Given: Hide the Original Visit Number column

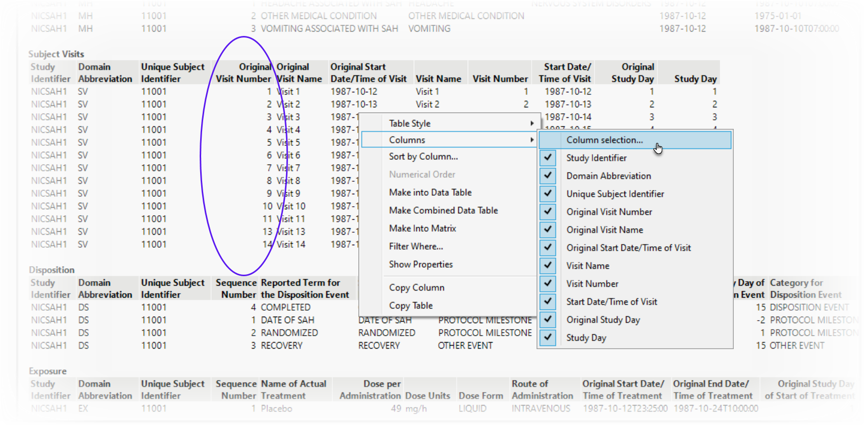Looking at the screenshot, I should pos(548,212).
